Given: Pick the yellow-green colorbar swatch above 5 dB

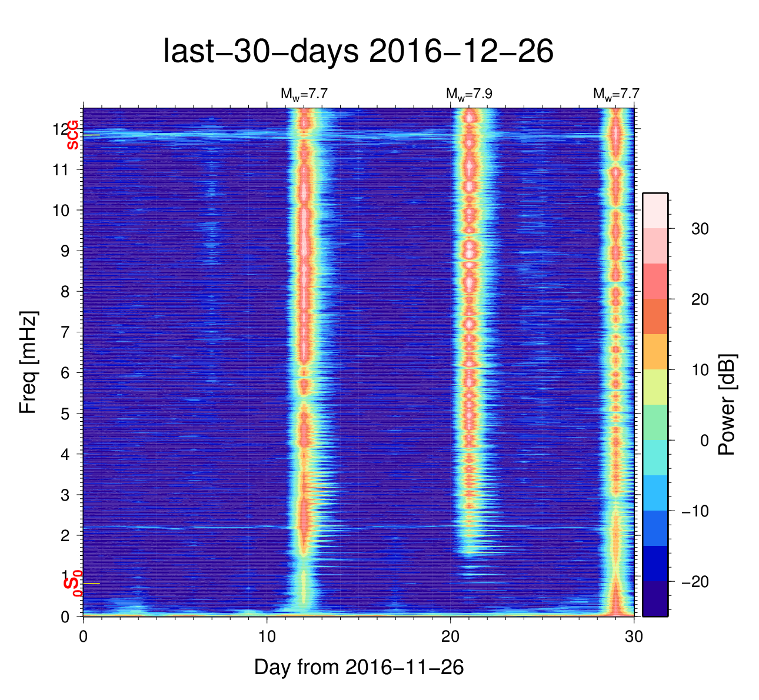Looking at the screenshot, I should [x=655, y=387].
